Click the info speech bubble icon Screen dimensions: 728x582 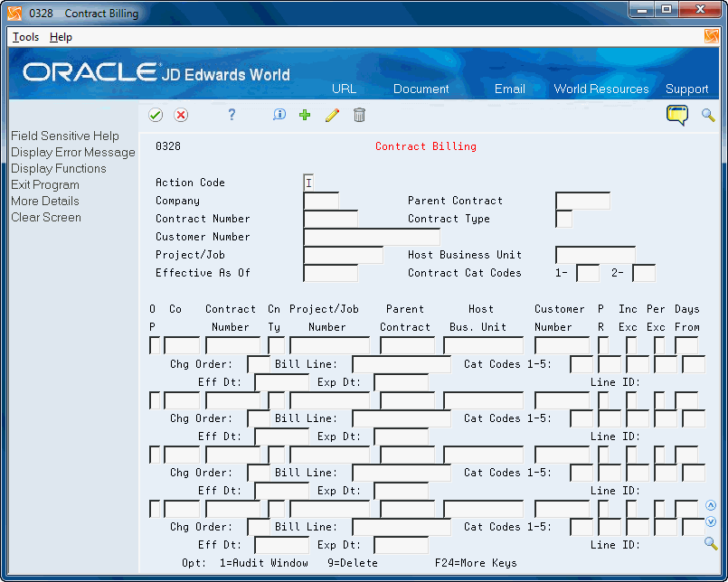point(279,114)
